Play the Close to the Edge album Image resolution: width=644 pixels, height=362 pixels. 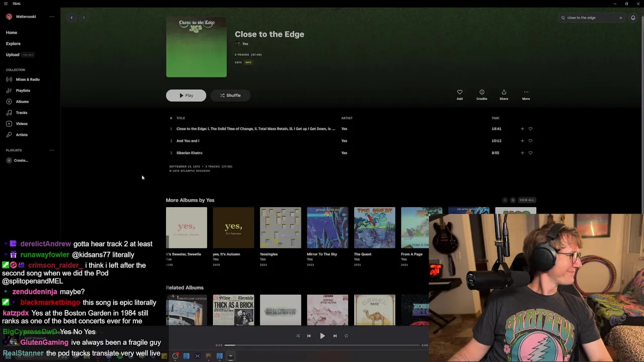[x=186, y=96]
